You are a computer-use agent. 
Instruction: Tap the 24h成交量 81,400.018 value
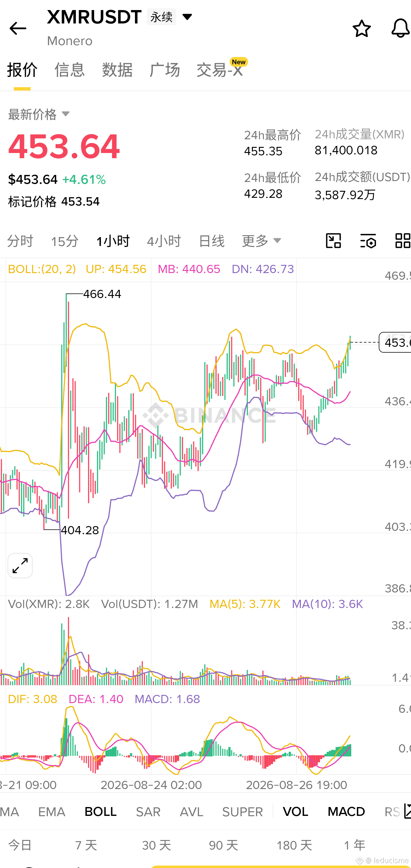tap(346, 150)
